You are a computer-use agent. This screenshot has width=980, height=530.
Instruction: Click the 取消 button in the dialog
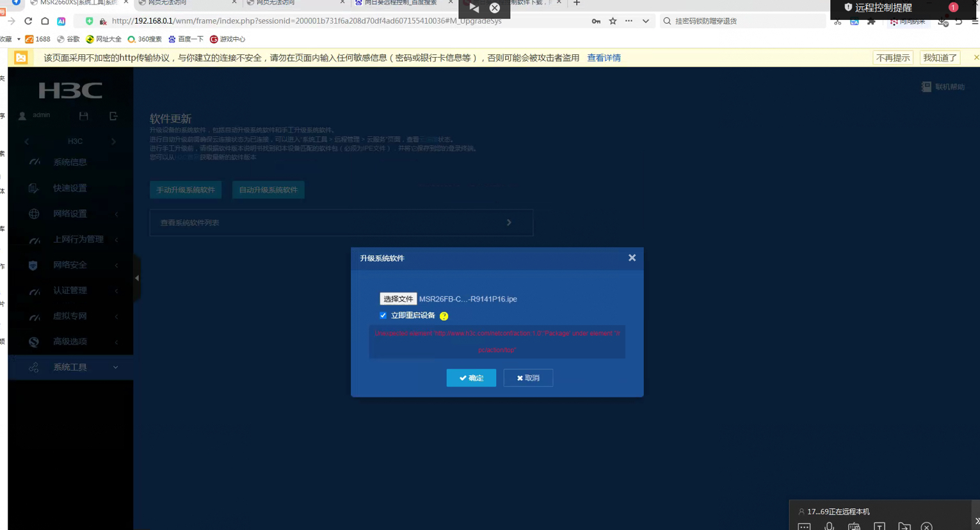[528, 378]
